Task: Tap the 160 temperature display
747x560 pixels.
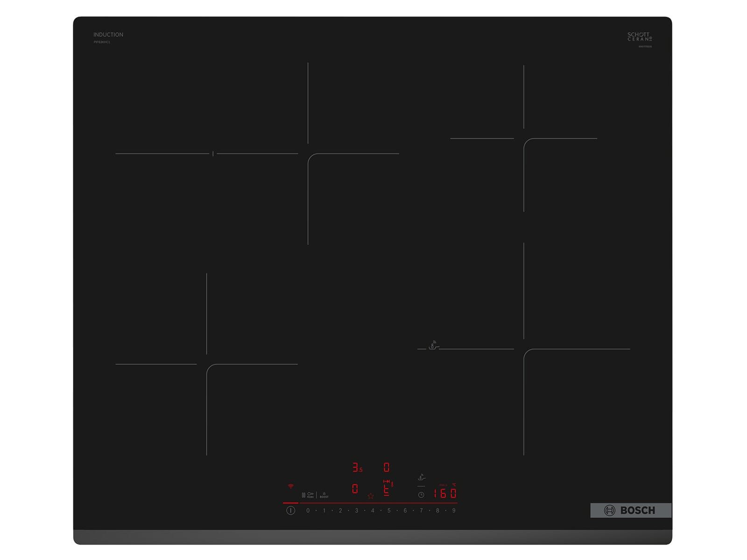Action: coord(445,493)
